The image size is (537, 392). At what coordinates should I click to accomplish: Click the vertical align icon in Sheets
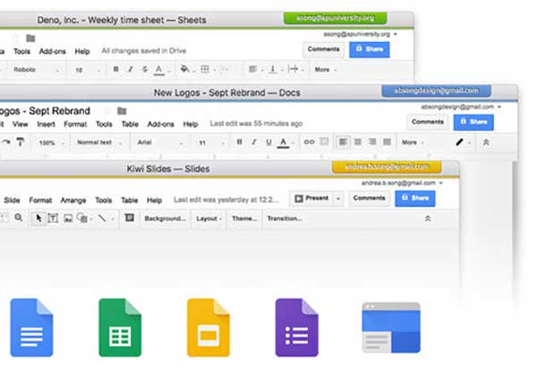[x=273, y=69]
